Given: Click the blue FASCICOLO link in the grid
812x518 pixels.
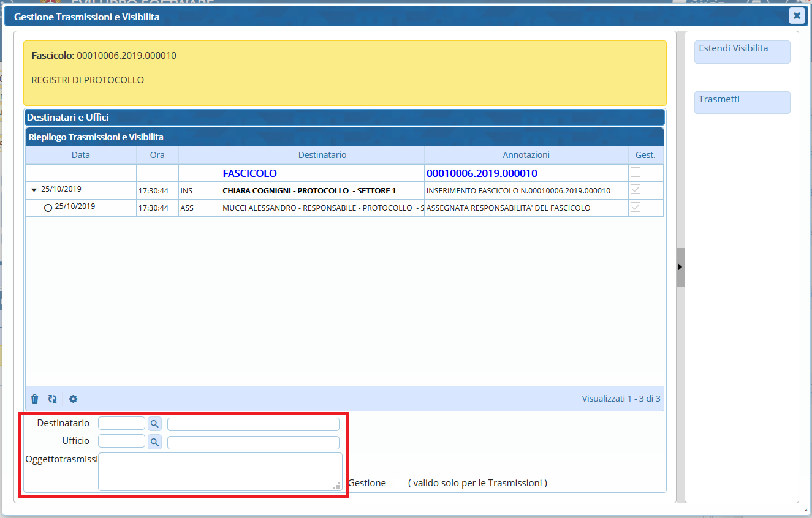Looking at the screenshot, I should [249, 173].
